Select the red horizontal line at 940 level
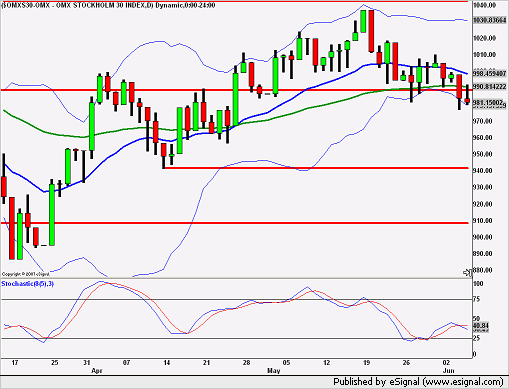The image size is (509, 389). (x=316, y=168)
